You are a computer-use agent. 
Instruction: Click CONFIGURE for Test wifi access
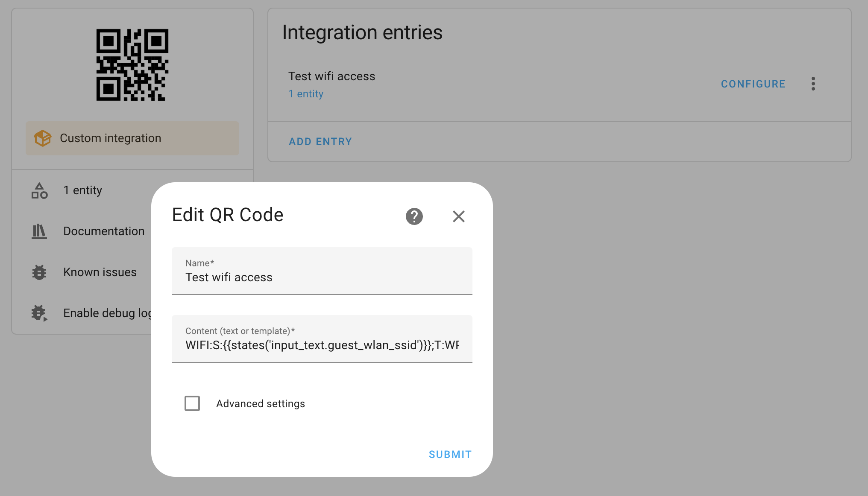click(753, 84)
